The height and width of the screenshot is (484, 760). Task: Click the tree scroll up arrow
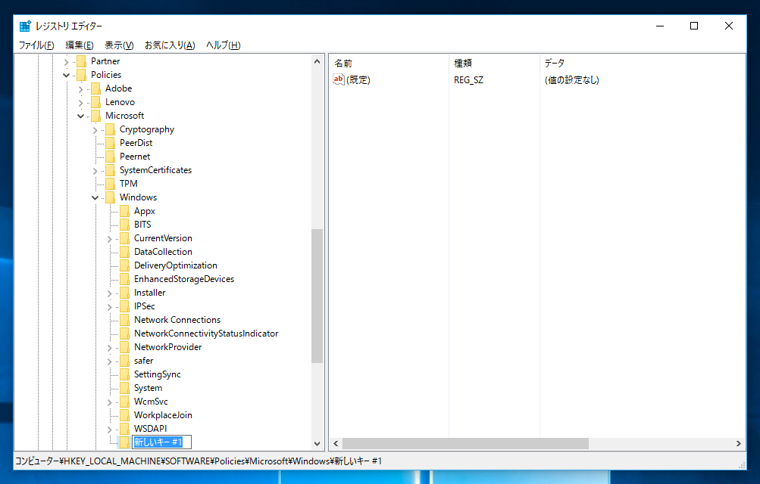(x=317, y=61)
